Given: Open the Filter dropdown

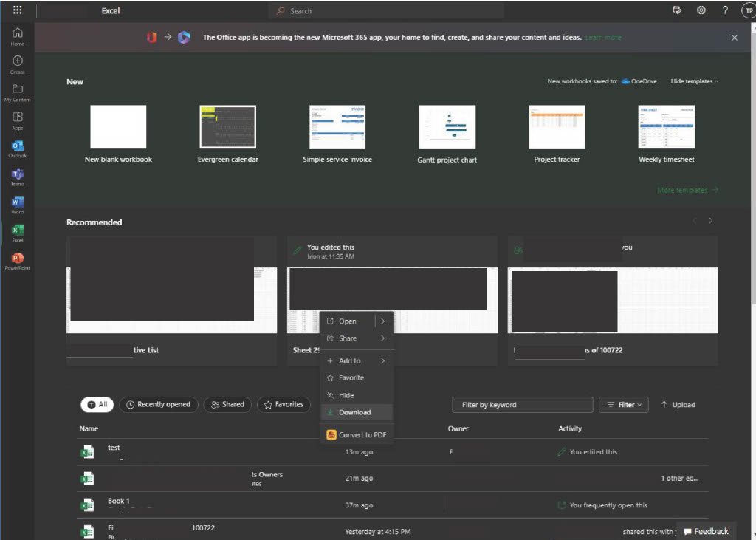Looking at the screenshot, I should 624,405.
